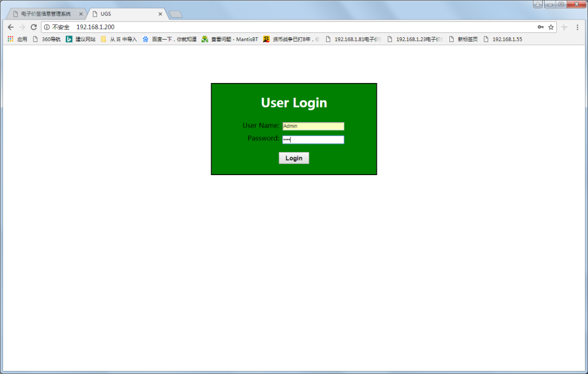
Task: Open the MantisBT bookmark
Action: 230,39
